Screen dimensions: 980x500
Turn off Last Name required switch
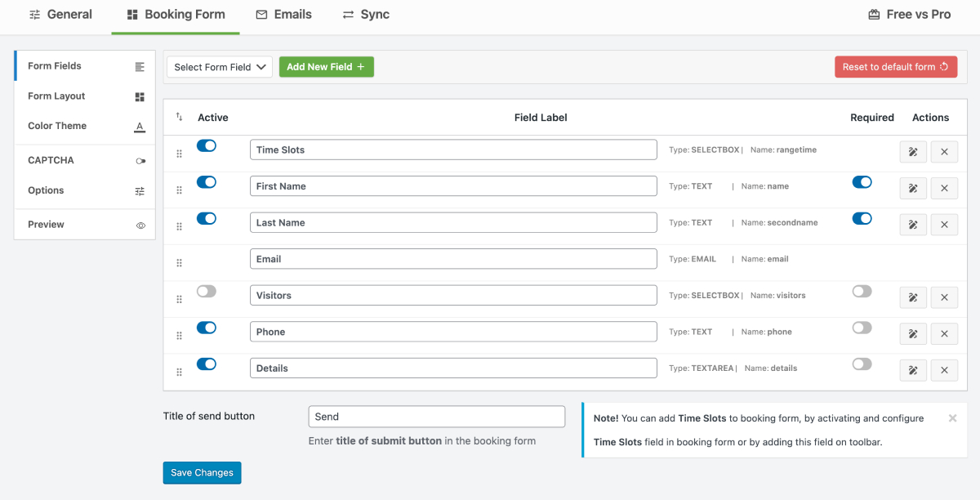[x=862, y=218]
